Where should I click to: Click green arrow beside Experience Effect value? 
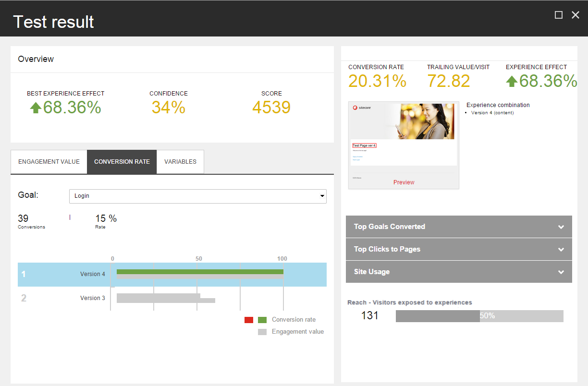click(512, 81)
